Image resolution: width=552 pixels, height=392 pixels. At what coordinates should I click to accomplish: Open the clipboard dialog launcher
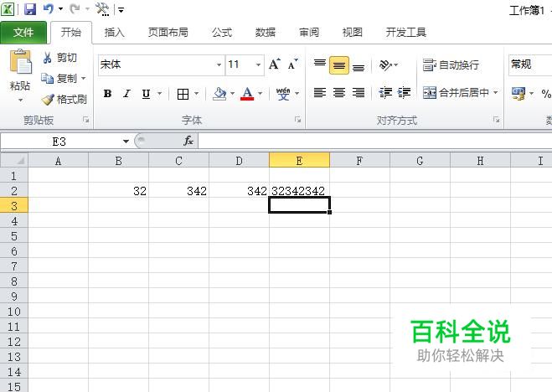tap(86, 120)
